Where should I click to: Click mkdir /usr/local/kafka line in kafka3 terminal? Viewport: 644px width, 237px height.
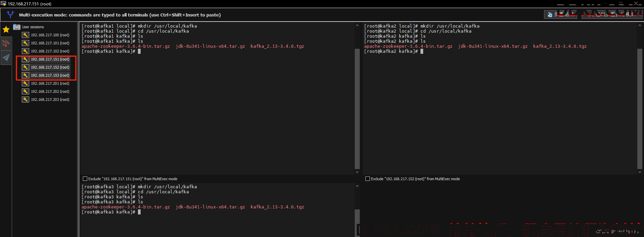pyautogui.click(x=139, y=187)
